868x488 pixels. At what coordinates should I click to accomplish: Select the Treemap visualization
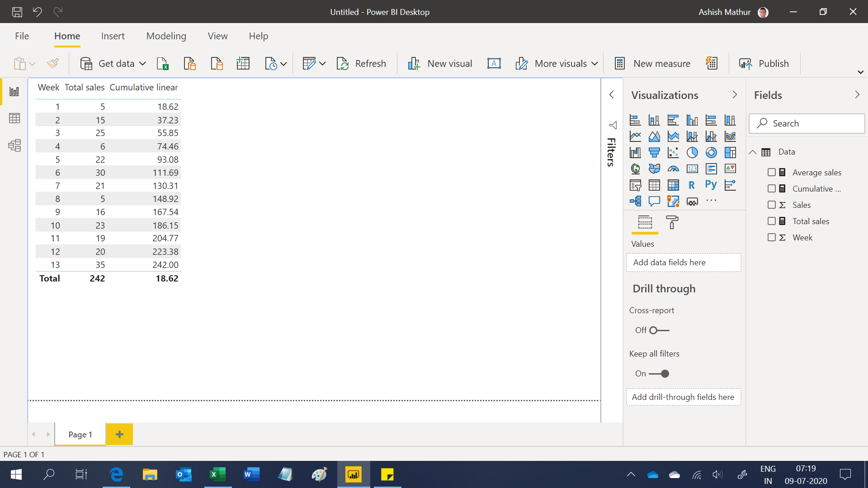tap(730, 153)
